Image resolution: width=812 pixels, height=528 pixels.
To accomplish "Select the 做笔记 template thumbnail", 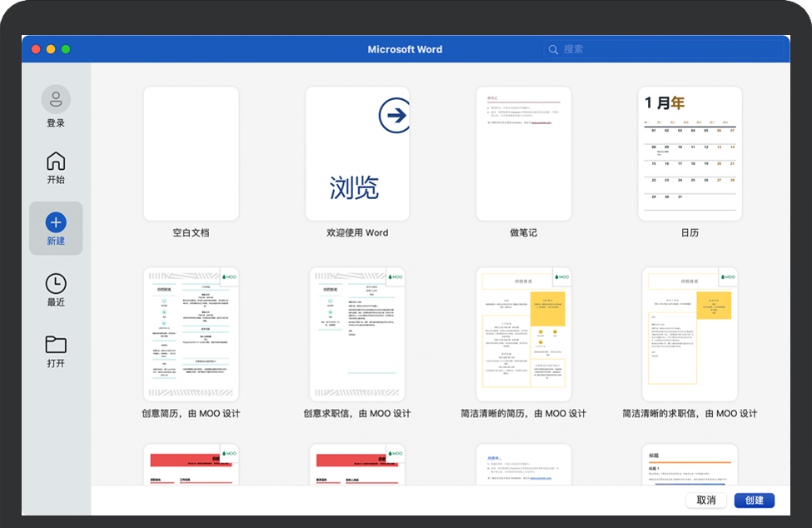I will pos(524,154).
